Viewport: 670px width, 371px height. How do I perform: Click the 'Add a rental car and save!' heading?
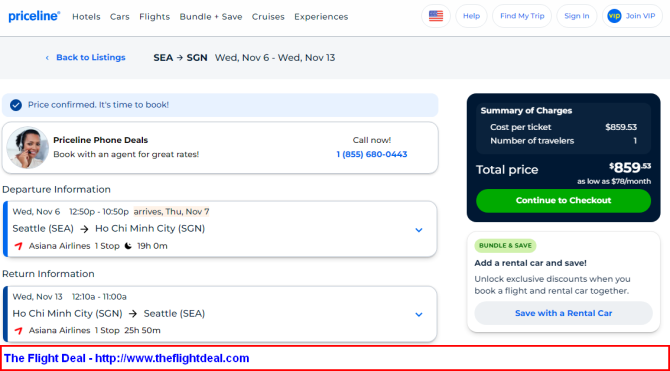pyautogui.click(x=531, y=263)
